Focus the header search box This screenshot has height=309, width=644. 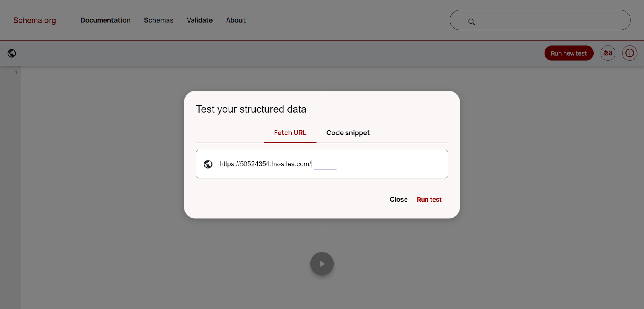pyautogui.click(x=547, y=21)
